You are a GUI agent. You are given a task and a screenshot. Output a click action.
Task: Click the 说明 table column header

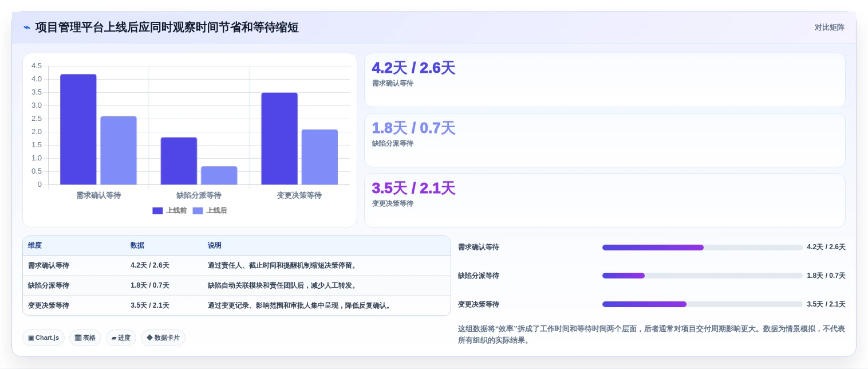point(215,245)
